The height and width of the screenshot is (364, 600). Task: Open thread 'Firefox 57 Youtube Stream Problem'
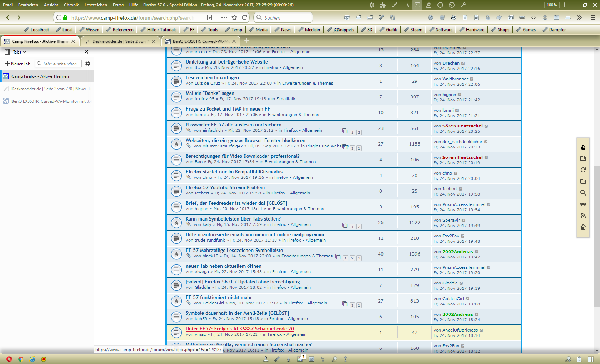pyautogui.click(x=225, y=187)
